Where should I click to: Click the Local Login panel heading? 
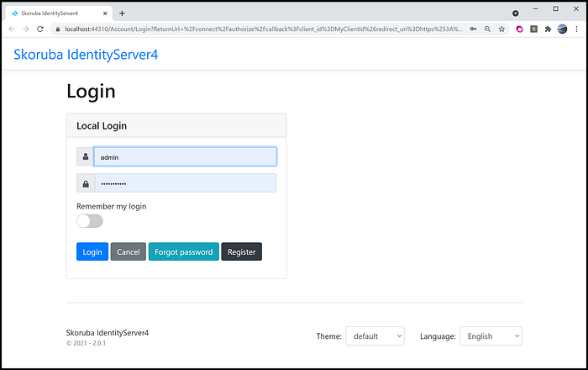[x=102, y=125]
